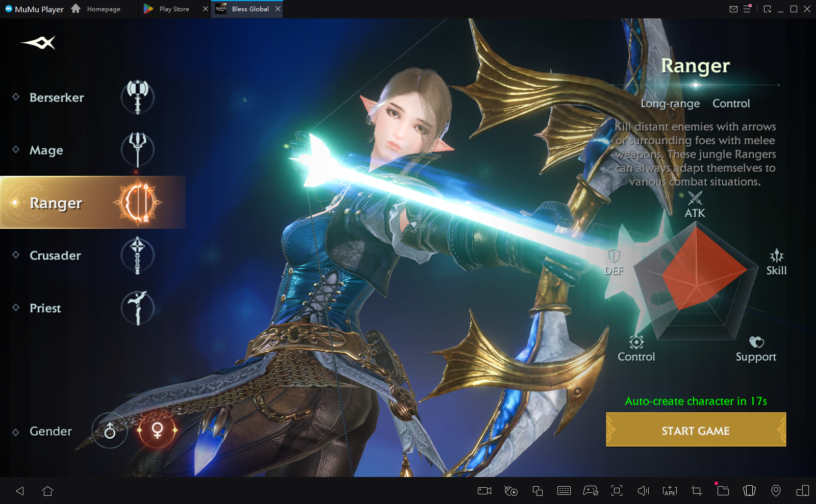Click the Android back arrow
The width and height of the screenshot is (816, 504).
click(x=20, y=491)
